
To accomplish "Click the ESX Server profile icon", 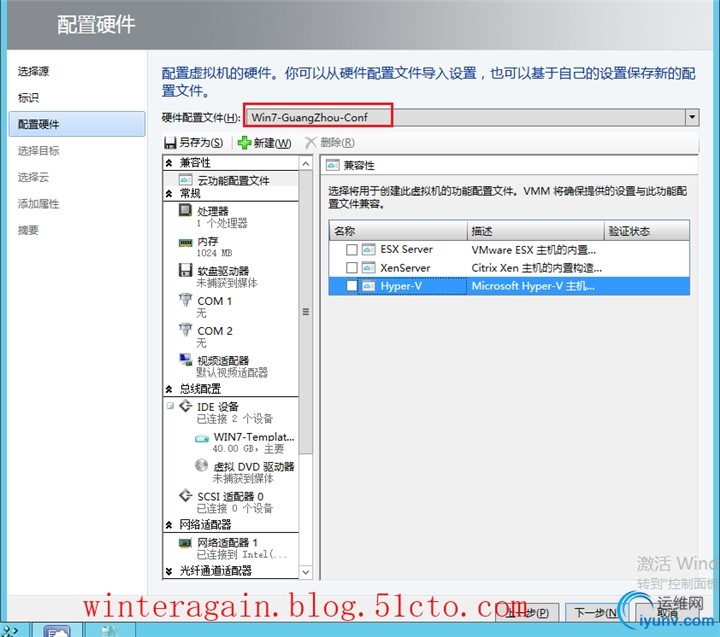I will point(368,249).
